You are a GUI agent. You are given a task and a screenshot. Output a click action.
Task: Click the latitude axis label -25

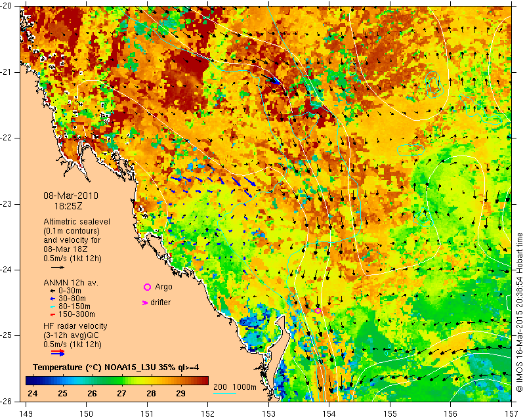[7, 335]
